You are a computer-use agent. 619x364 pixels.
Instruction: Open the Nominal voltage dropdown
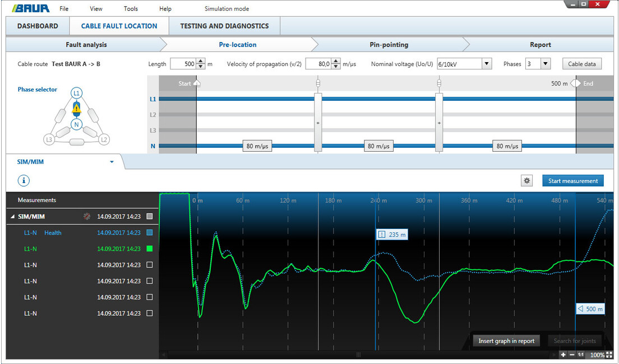487,64
